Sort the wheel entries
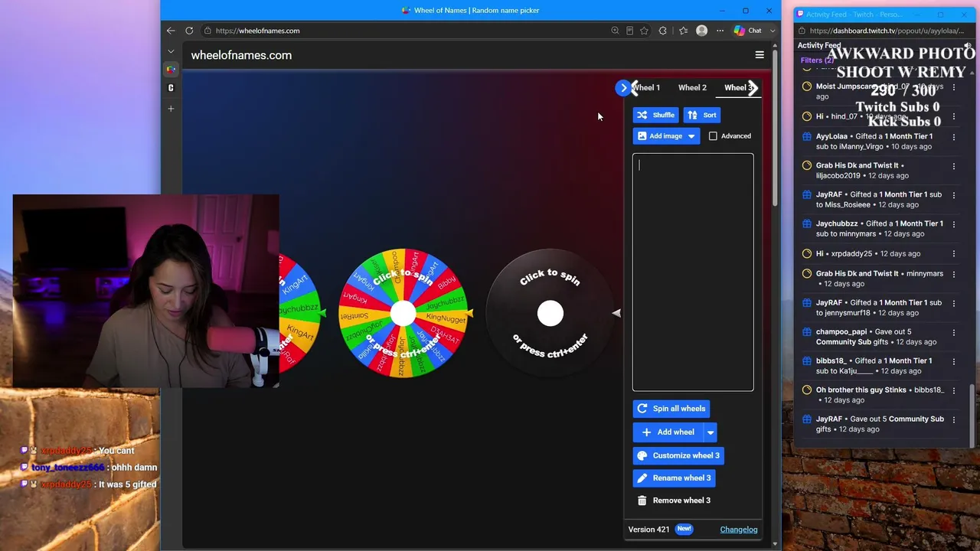The image size is (980, 551). click(702, 115)
